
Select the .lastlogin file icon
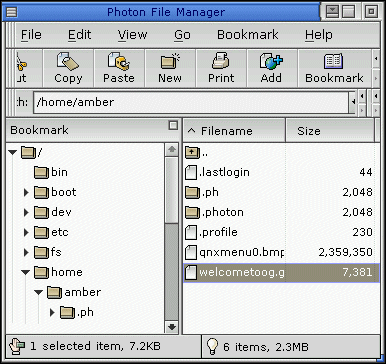[x=191, y=172]
